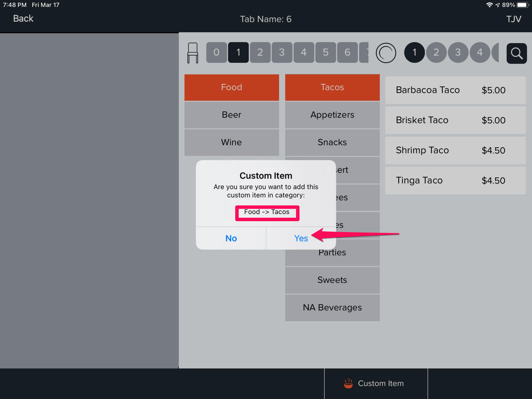
Task: Choose course circle number 4
Action: point(480,52)
